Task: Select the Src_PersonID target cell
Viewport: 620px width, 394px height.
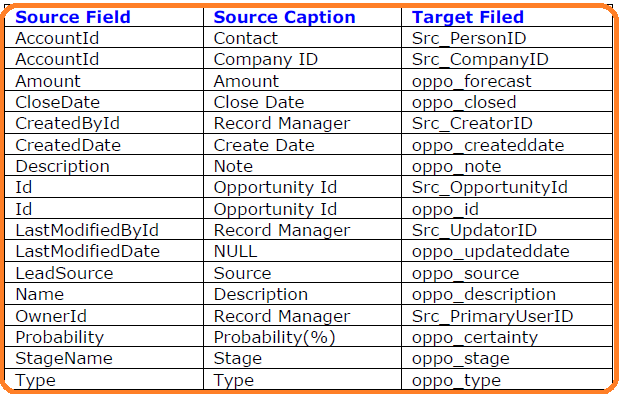Action: coord(507,38)
